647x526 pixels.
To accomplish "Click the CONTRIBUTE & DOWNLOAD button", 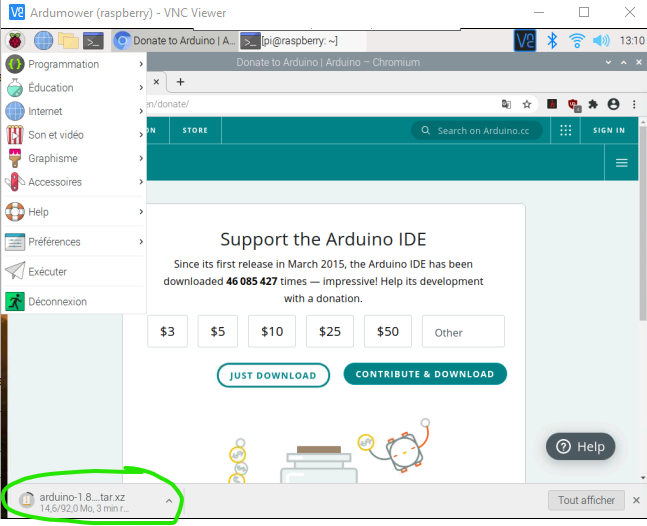I will click(x=425, y=374).
